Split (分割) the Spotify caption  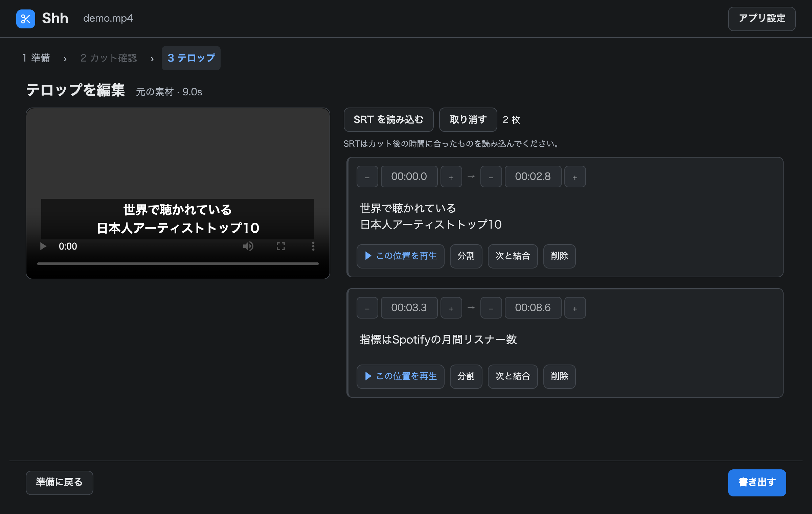point(466,376)
